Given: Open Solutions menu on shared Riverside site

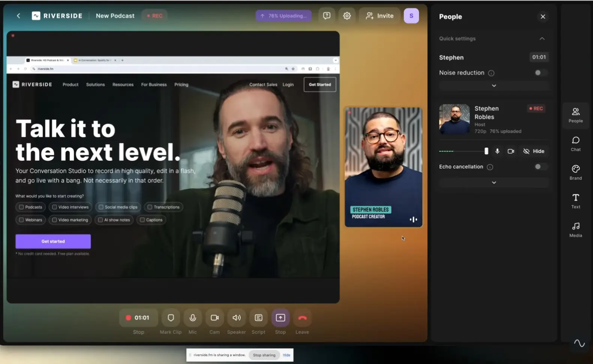Looking at the screenshot, I should tap(95, 85).
